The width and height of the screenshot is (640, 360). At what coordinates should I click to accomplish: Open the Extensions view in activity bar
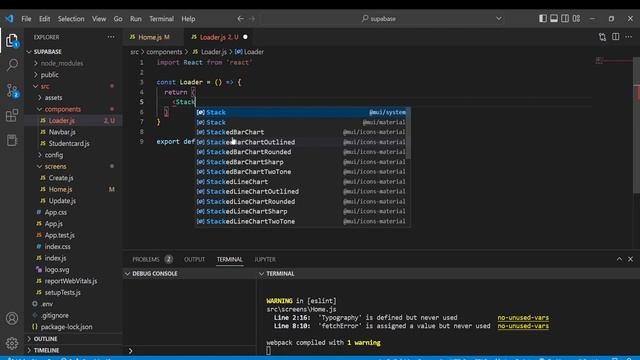(x=12, y=116)
